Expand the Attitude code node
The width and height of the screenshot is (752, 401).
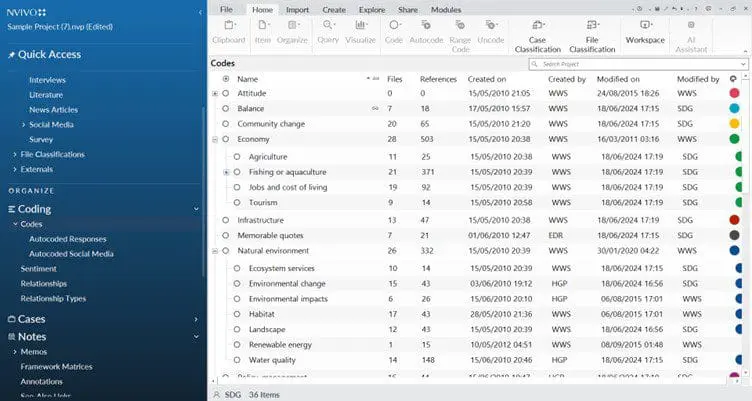tap(215, 93)
